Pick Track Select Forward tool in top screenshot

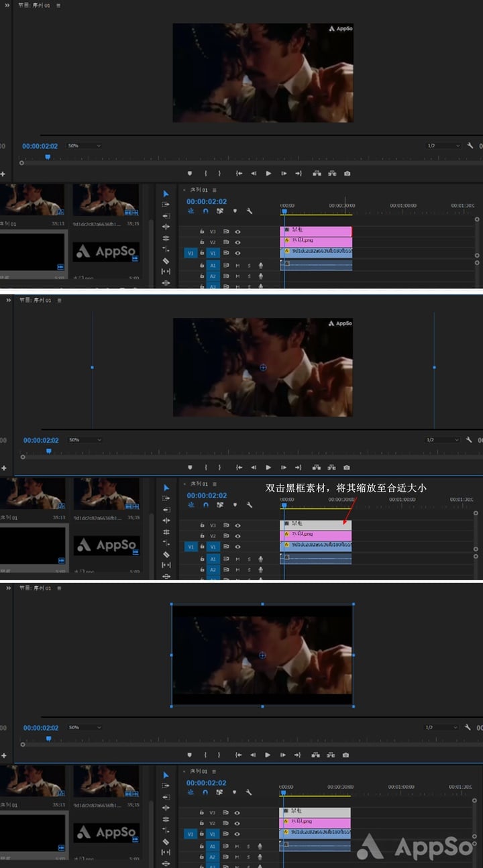(x=166, y=205)
